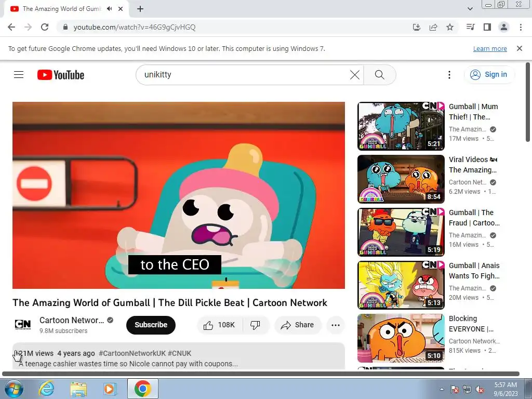Open Gumball The Fraud thumbnail
The width and height of the screenshot is (532, 399).
point(401,232)
